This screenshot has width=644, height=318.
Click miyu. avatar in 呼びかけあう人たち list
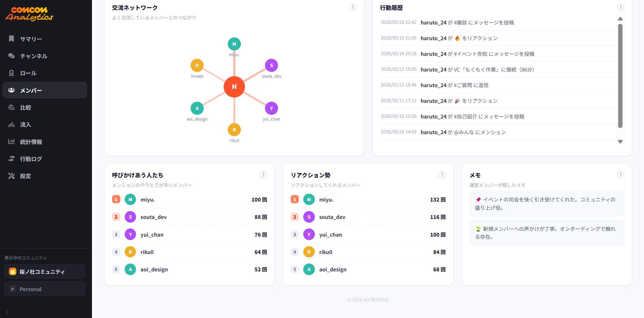click(130, 200)
